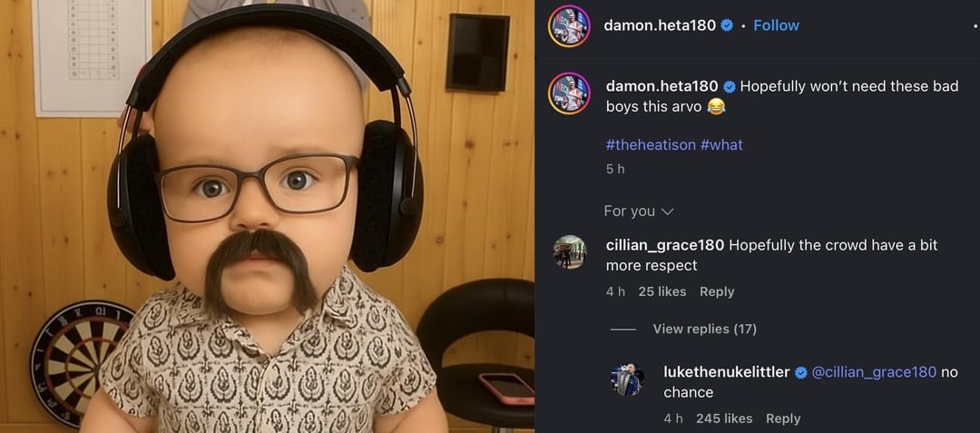Open #what hashtag link

[x=721, y=145]
